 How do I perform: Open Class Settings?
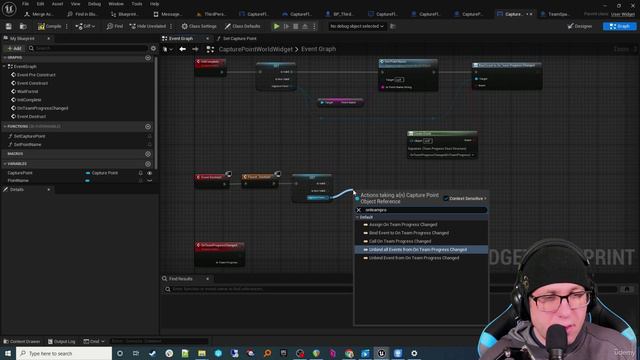(x=199, y=26)
